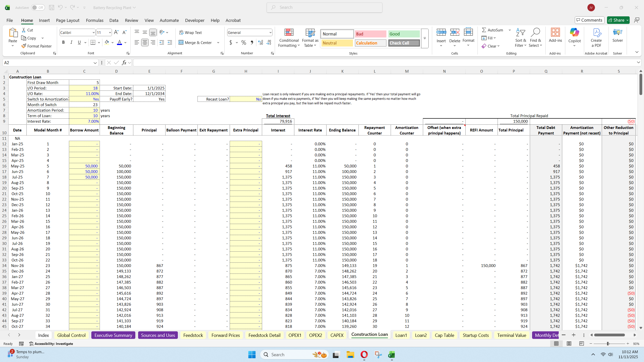Toggle the AutoSave switch

(38, 8)
